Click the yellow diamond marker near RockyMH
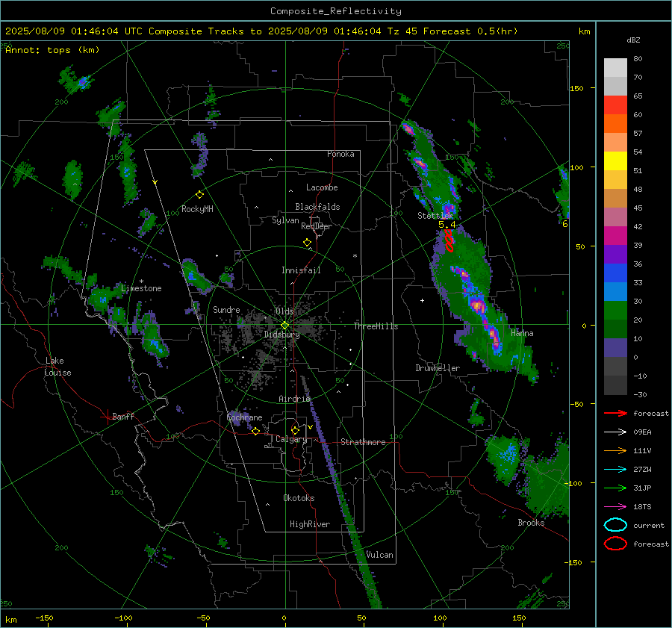 point(199,195)
